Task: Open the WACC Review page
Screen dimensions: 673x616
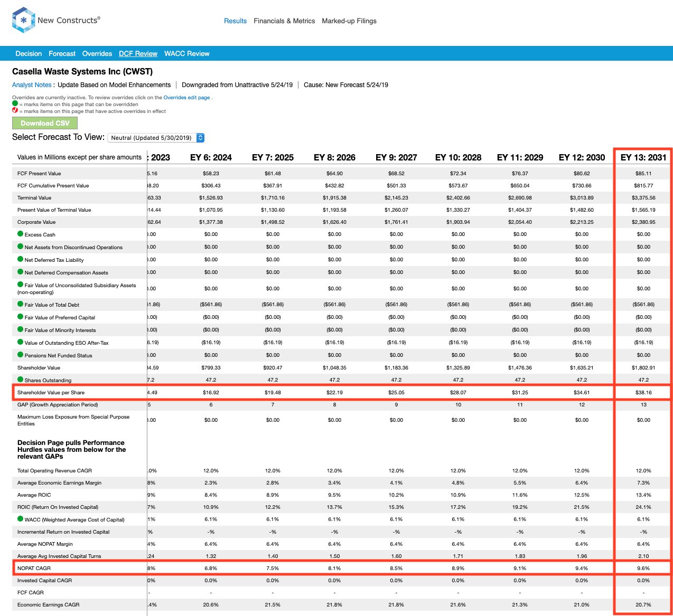Action: point(186,54)
